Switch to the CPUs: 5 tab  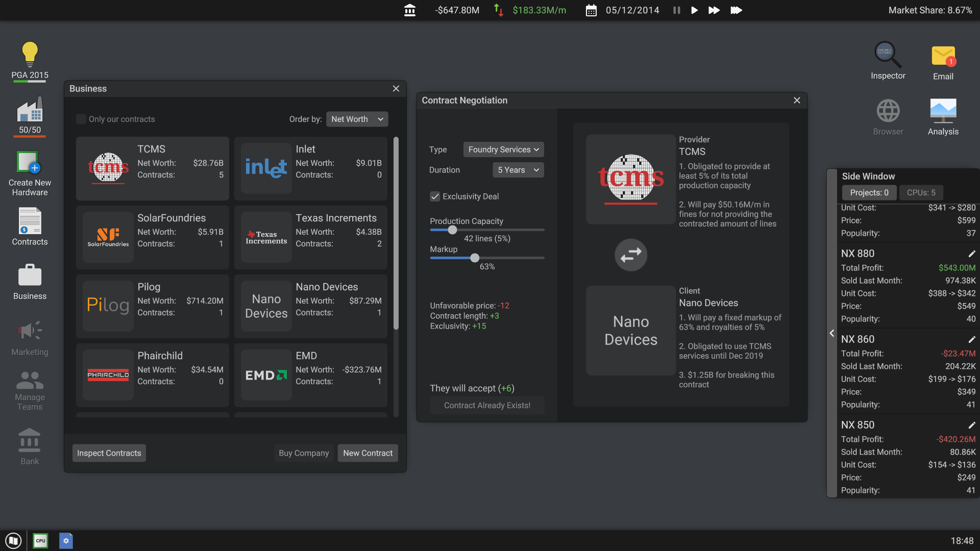click(x=921, y=192)
